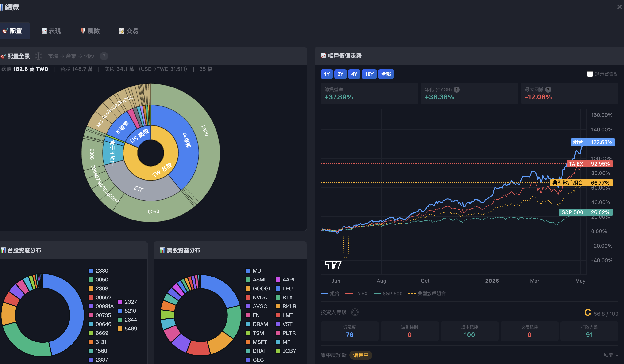624x364 pixels.
Task: Toggle 00662 in the Taiwan stock legend
Action: tap(100, 297)
